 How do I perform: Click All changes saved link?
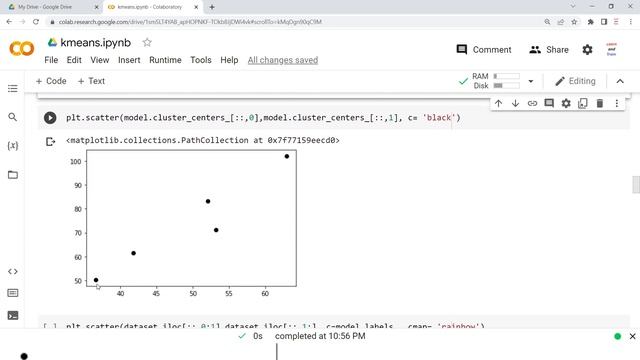[283, 60]
